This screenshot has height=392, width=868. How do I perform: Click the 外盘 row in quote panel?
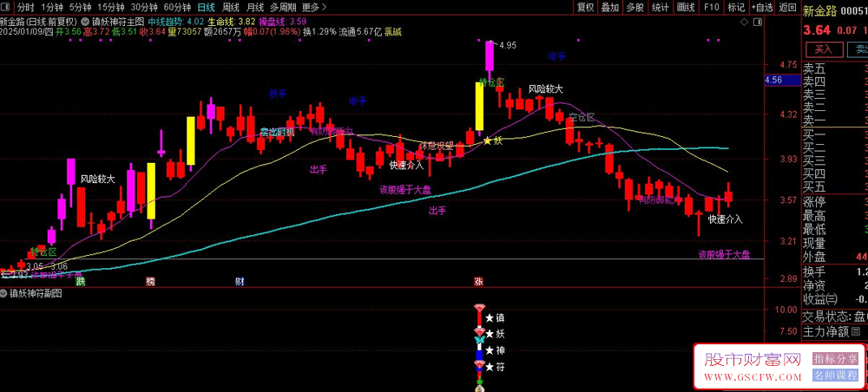pos(835,257)
